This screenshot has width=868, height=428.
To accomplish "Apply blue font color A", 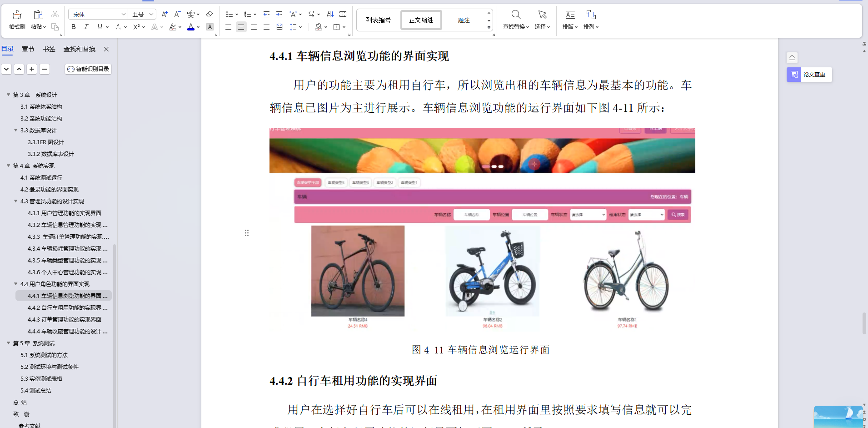I will pos(191,27).
